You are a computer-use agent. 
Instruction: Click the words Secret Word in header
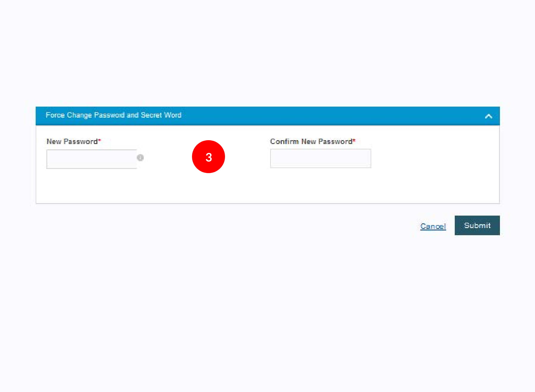coord(161,115)
